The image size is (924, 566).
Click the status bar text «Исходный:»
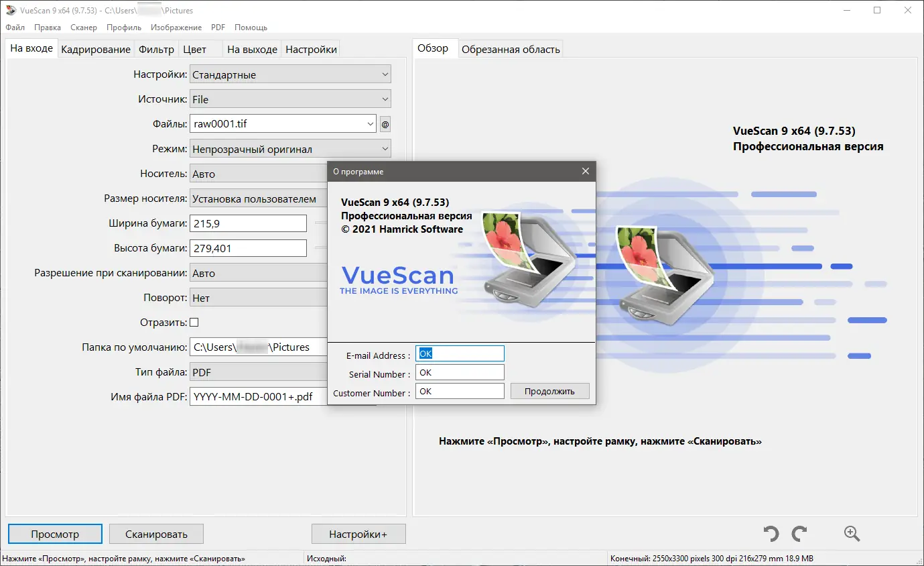click(326, 559)
